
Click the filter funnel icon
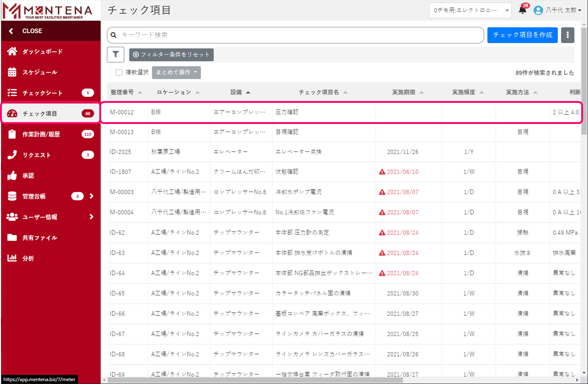tap(115, 54)
